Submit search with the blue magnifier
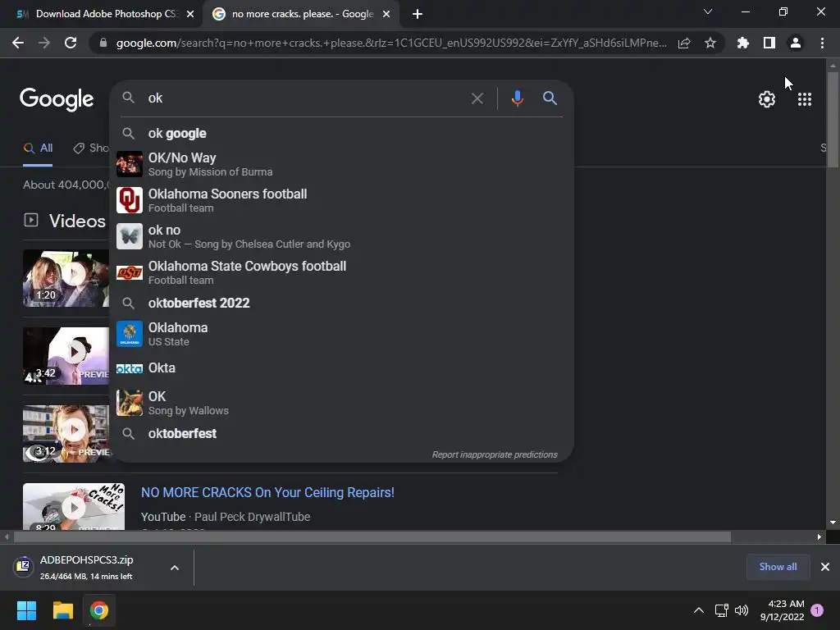The height and width of the screenshot is (630, 840). click(x=550, y=98)
